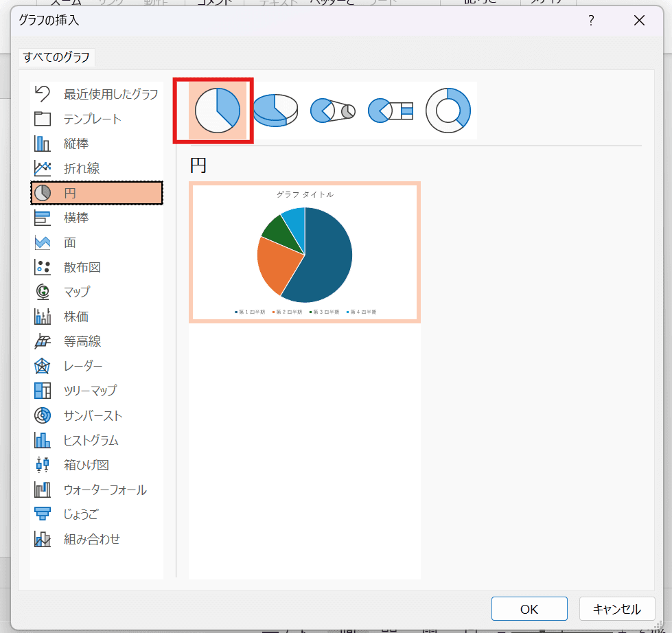Click the help question mark button

591,21
